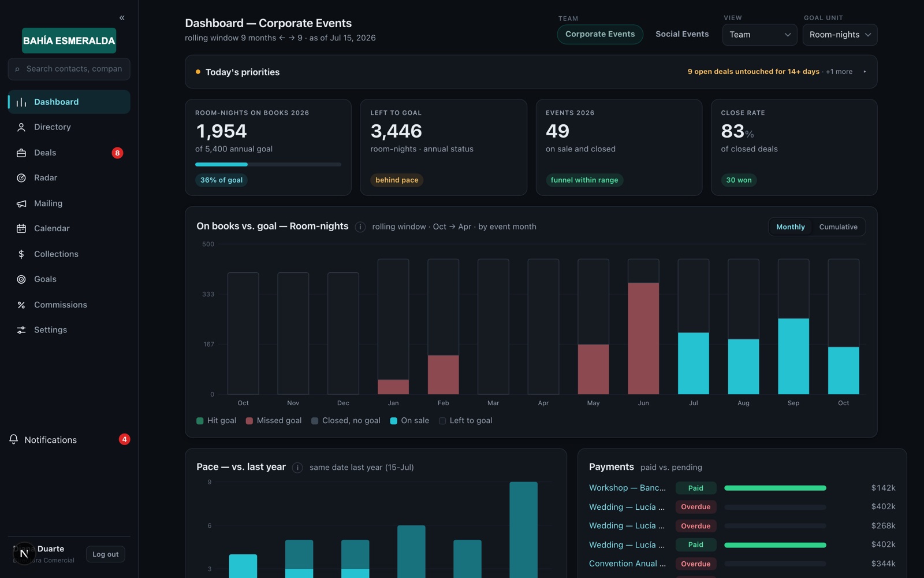Image resolution: width=924 pixels, height=578 pixels.
Task: Switch chart to Cumulative mode
Action: (x=838, y=227)
